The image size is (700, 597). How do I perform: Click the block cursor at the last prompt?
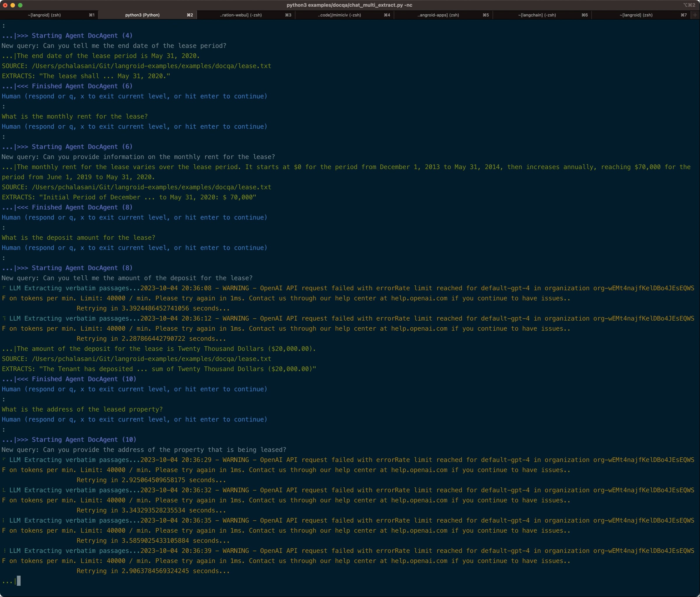click(x=19, y=581)
